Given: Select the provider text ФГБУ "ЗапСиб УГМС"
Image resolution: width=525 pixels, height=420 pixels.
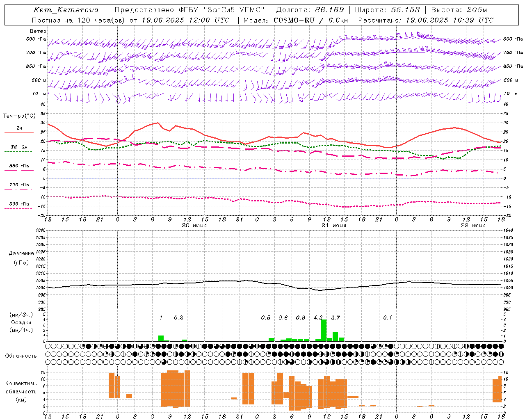Looking at the screenshot, I should 221,10.
